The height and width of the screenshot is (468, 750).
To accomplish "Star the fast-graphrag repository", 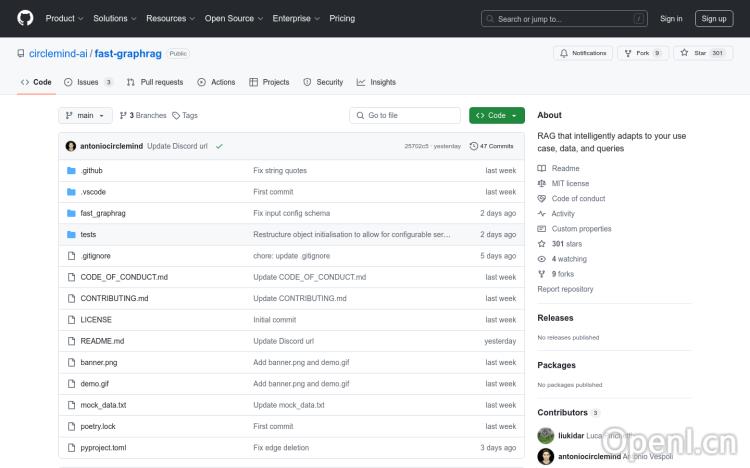I will tap(703, 53).
